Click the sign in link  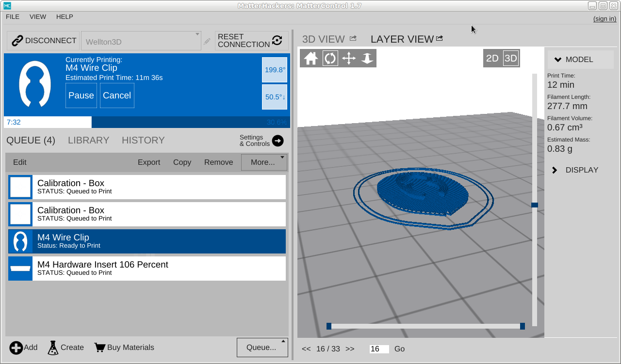(605, 19)
